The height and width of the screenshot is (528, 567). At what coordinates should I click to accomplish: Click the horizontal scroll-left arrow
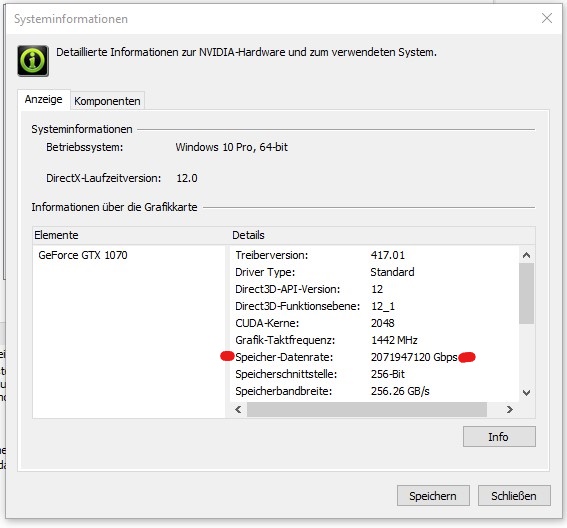coord(238,409)
